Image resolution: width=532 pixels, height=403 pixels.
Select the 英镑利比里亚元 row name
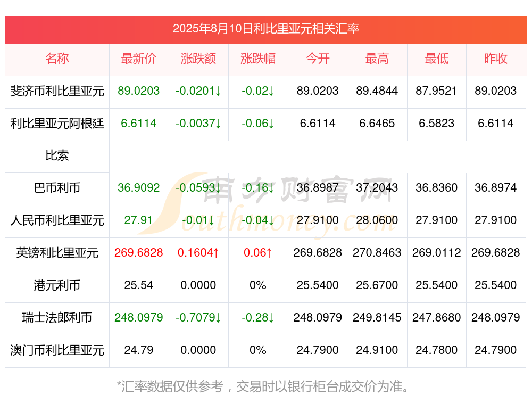(57, 253)
